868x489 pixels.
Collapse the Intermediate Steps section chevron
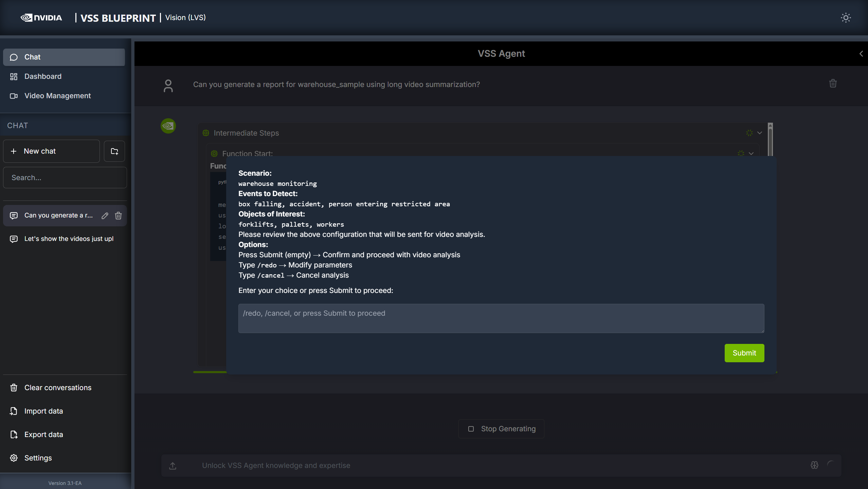[x=760, y=133]
